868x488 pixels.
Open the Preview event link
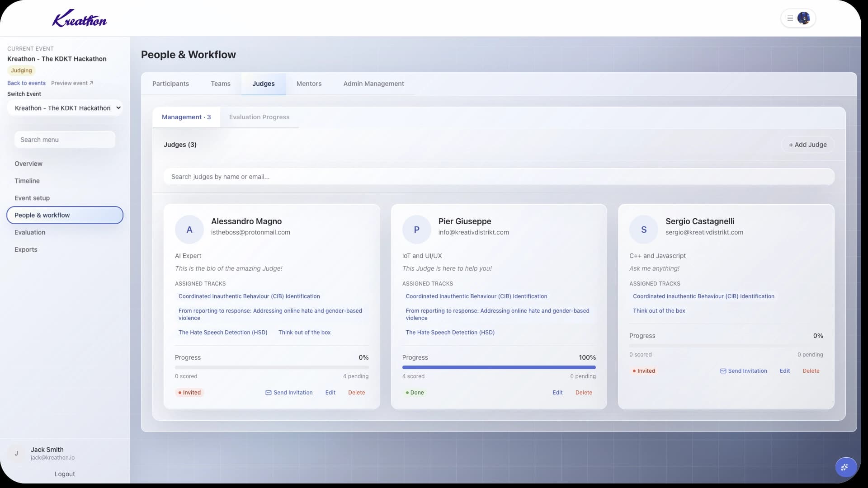tap(72, 83)
